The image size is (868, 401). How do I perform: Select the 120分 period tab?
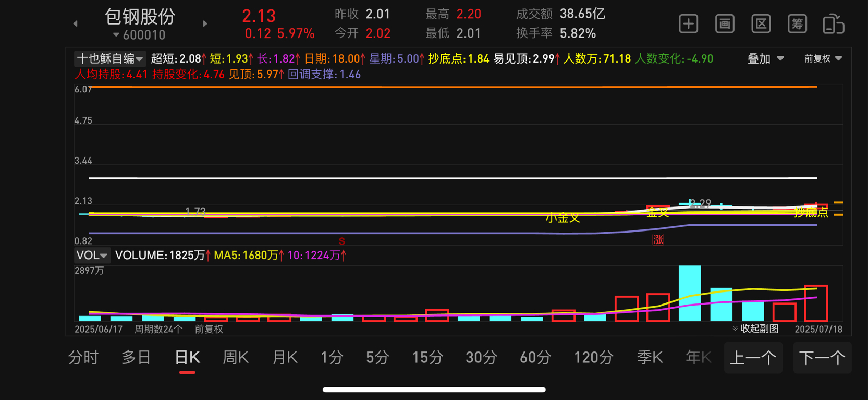click(593, 358)
